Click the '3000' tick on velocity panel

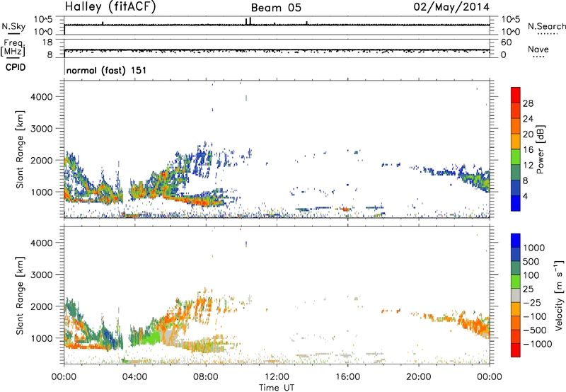click(41, 275)
